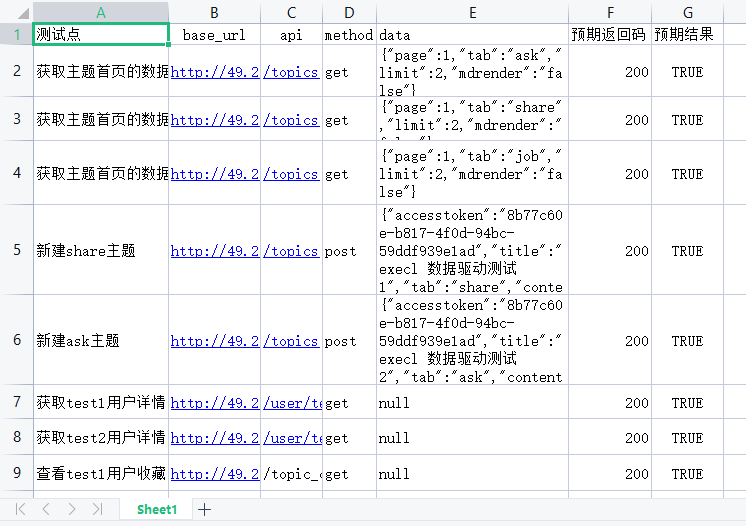Go to last sheet navigation arrow
This screenshot has height=526, width=746.
pyautogui.click(x=98, y=509)
